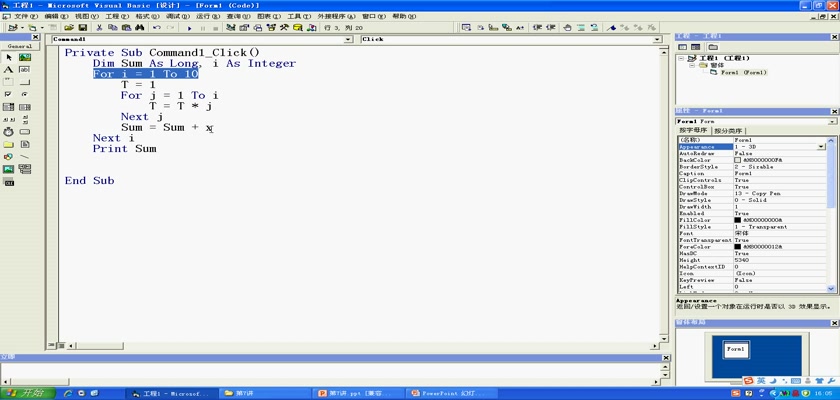Select Form1 (Form1) in project tree

[742, 72]
